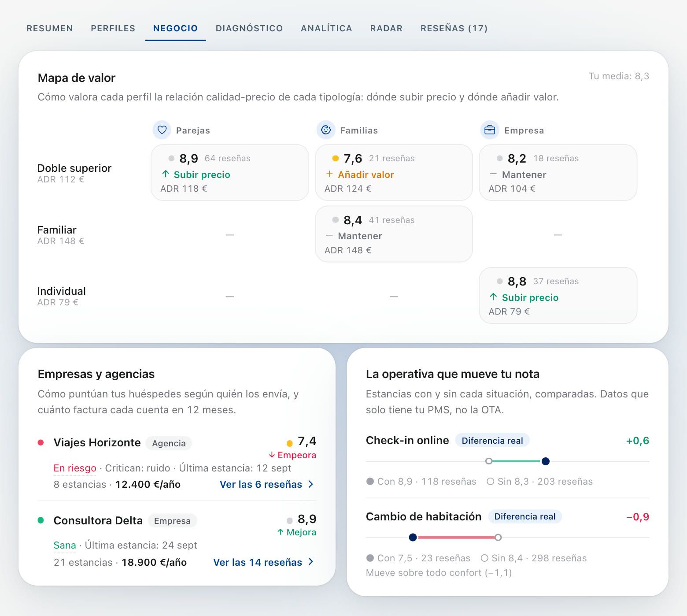Image resolution: width=687 pixels, height=616 pixels.
Task: Open the Familias Doble superior 7,6 card
Action: tap(394, 173)
